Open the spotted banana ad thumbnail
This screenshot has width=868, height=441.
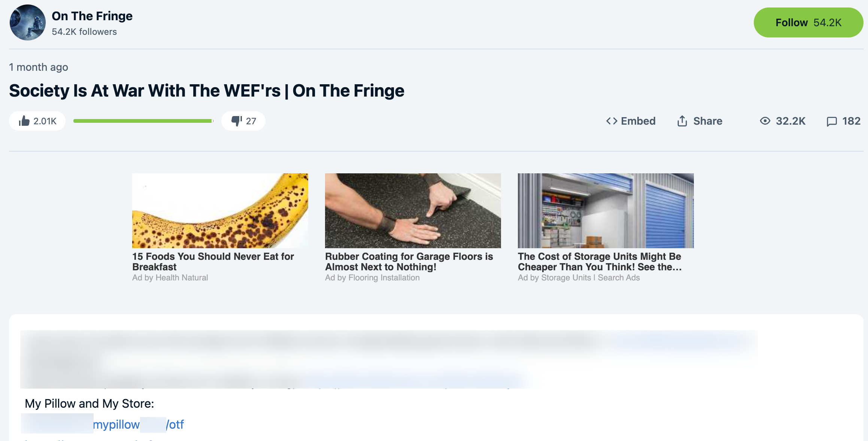click(x=220, y=210)
